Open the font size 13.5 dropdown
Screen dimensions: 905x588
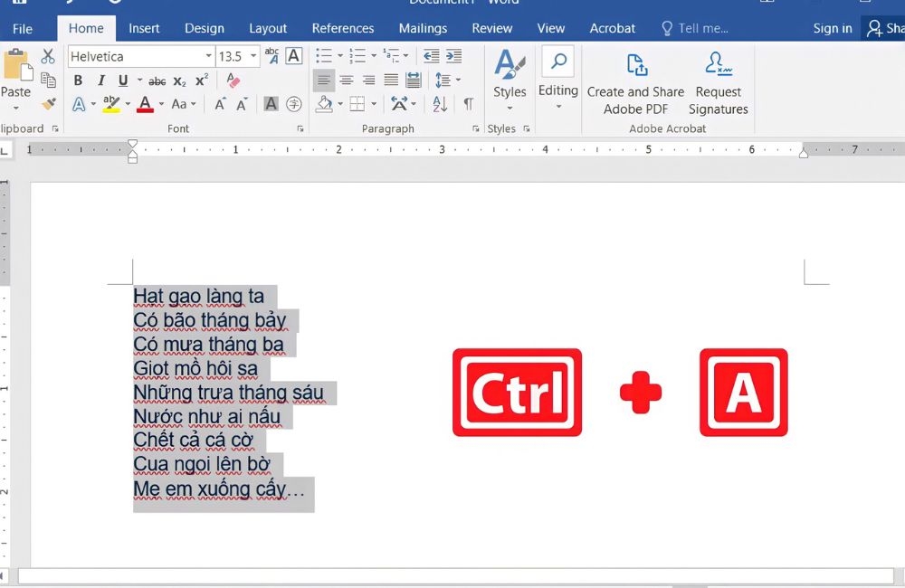pos(252,56)
